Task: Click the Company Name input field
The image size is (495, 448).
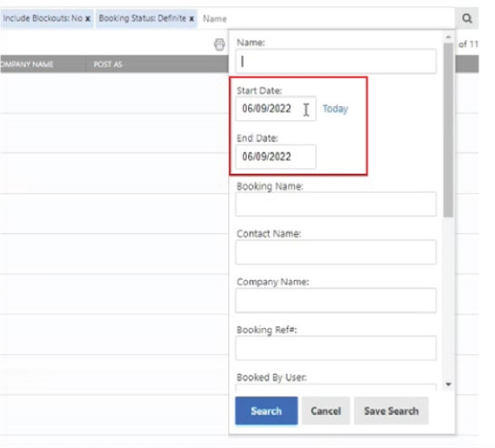Action: [x=336, y=300]
